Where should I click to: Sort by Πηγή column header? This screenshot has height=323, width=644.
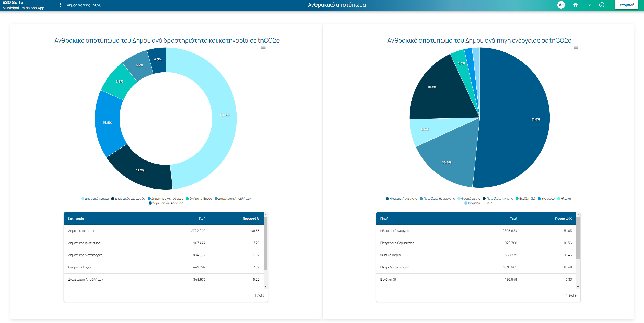click(x=384, y=219)
